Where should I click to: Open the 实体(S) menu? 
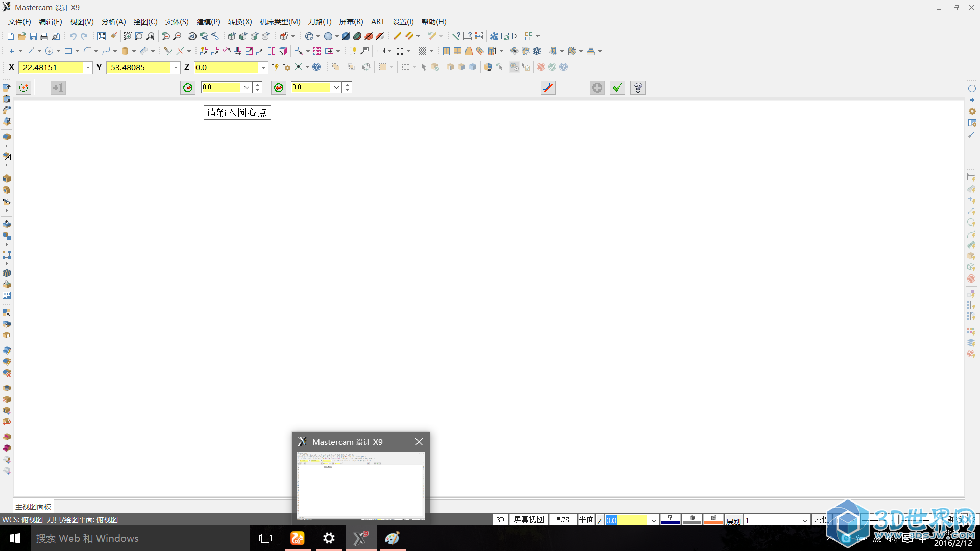click(177, 22)
